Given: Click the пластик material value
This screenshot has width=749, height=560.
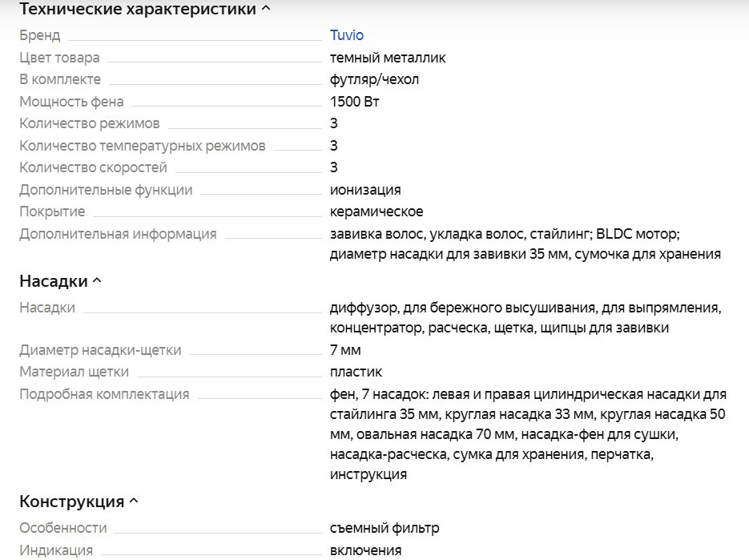Looking at the screenshot, I should coord(356,372).
